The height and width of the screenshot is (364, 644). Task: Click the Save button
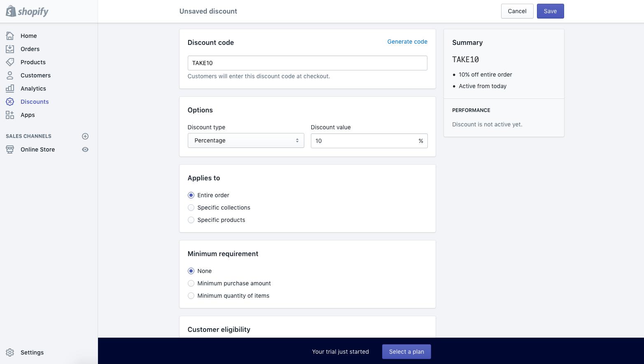tap(550, 11)
